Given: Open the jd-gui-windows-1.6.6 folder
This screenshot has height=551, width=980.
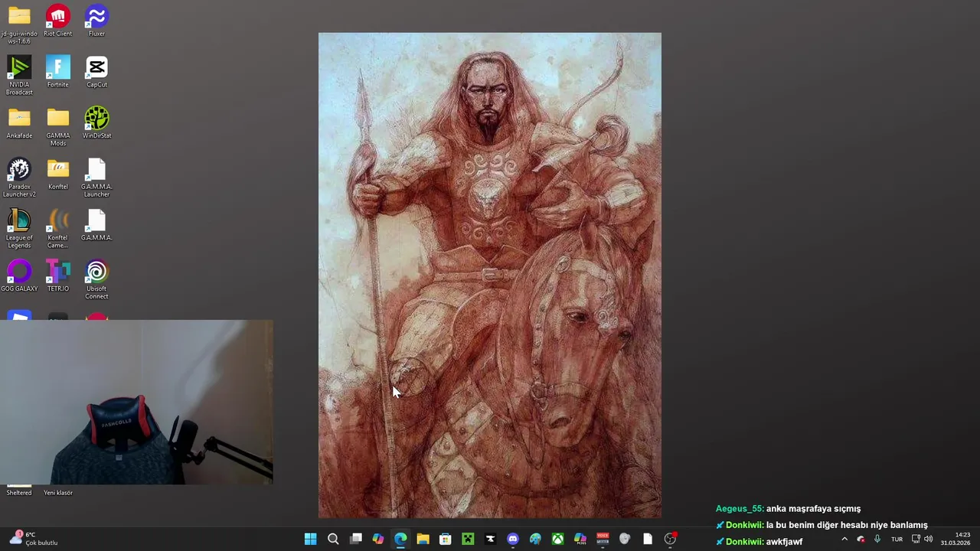Looking at the screenshot, I should (19, 24).
